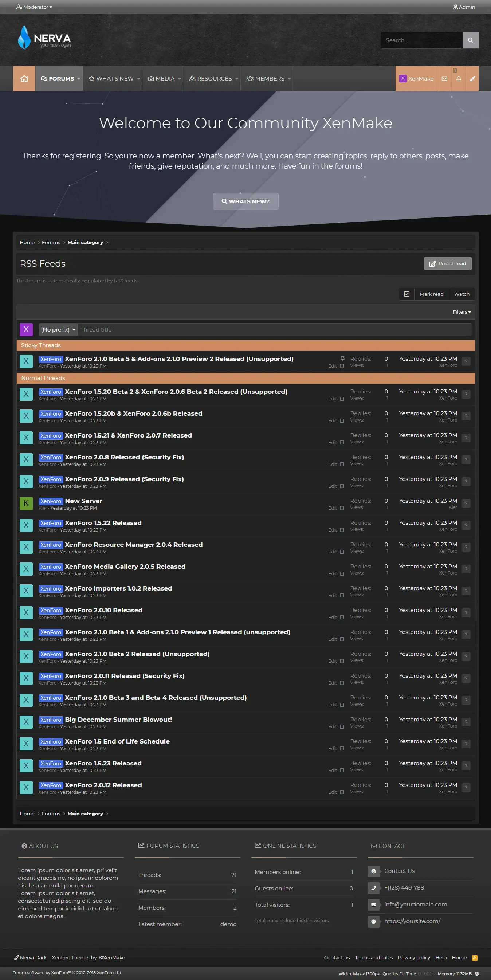Click the RSS feed icon in footer
491x980 pixels.
pos(475,957)
